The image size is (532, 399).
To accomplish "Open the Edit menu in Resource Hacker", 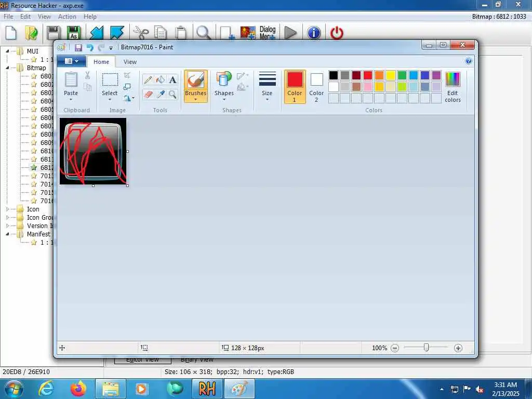I will [x=25, y=17].
